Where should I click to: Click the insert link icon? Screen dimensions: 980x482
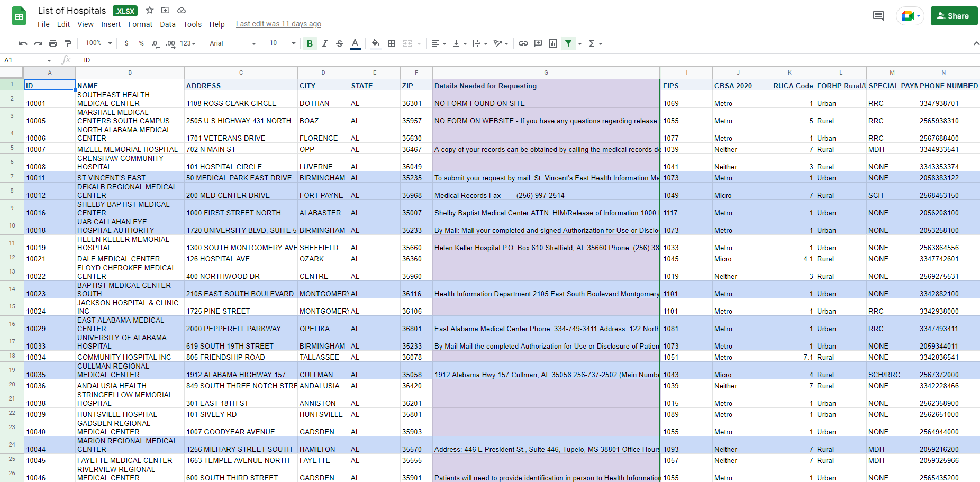(523, 43)
